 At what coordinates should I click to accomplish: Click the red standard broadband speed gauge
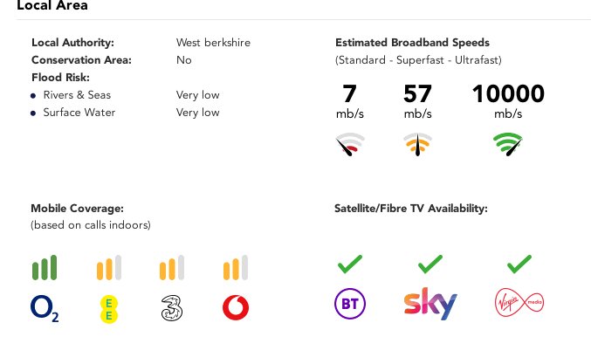click(x=350, y=144)
